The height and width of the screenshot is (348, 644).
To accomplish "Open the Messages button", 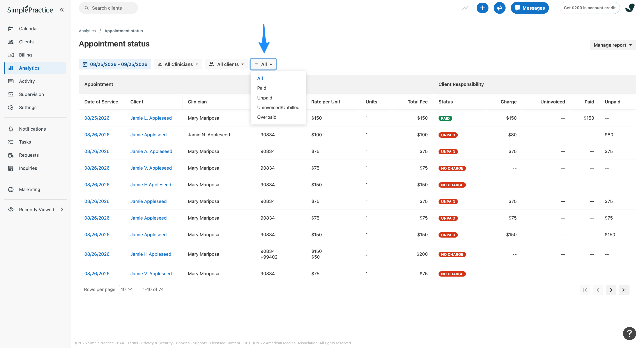I will coord(529,8).
